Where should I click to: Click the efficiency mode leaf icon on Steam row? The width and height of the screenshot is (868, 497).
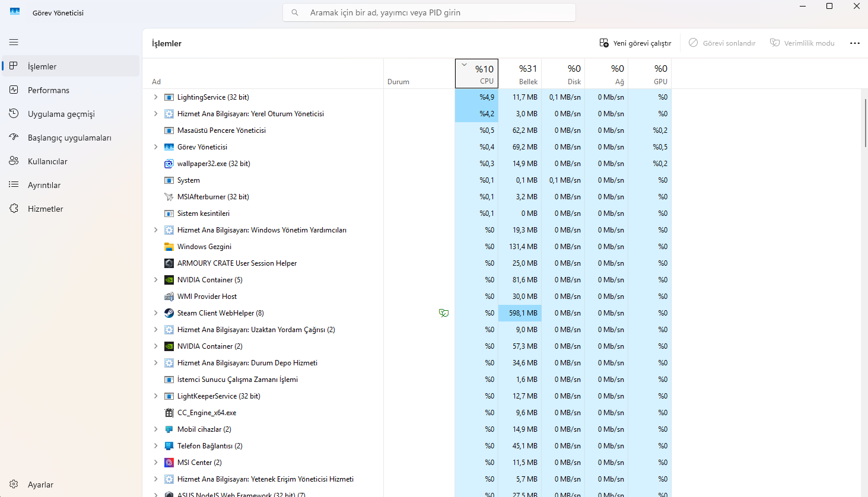tap(443, 313)
